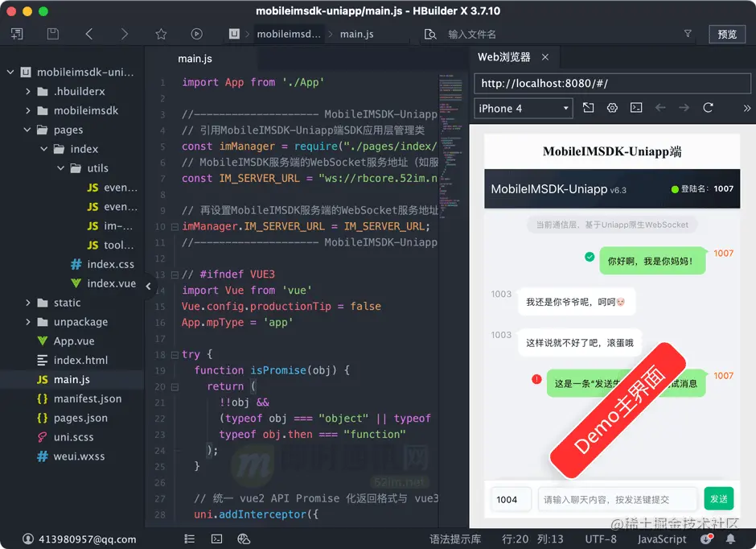
Task: Click the star bookmark toolbar icon
Action: [x=161, y=34]
